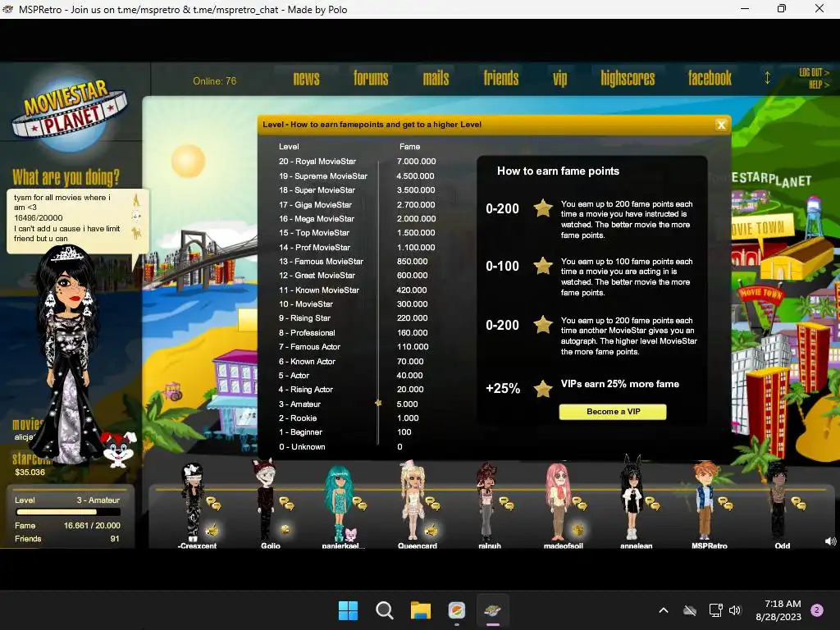Open the system volume control in tray

point(735,610)
